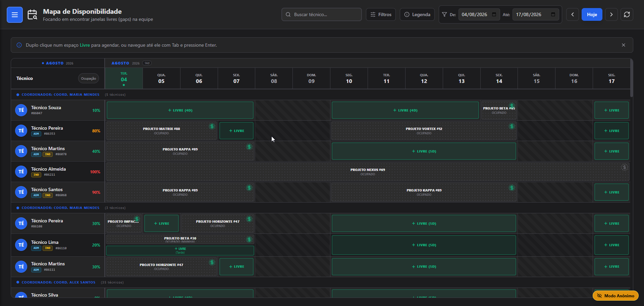The height and width of the screenshot is (306, 644).
Task: Click Técnico Pereira 80% occupancy value
Action: point(96,131)
